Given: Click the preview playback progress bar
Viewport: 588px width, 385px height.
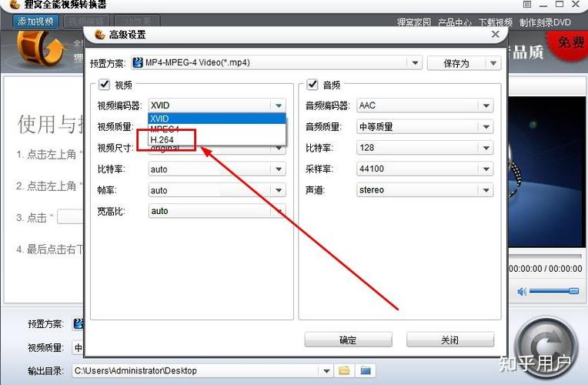Looking at the screenshot, I should (545, 256).
